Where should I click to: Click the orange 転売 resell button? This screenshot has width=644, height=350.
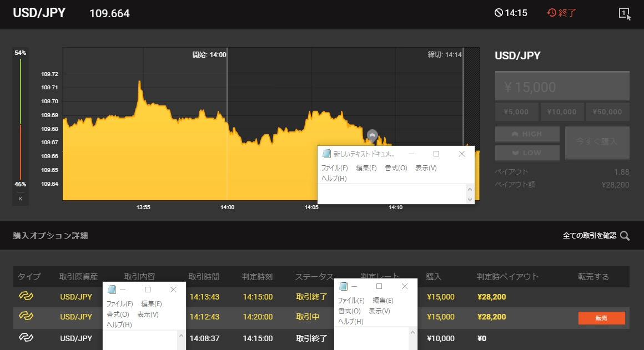point(601,318)
